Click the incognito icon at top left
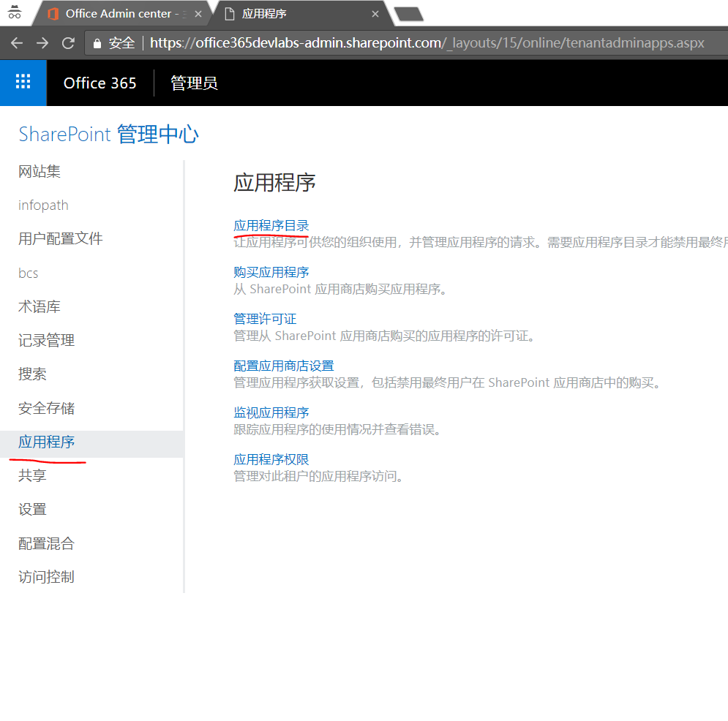 tap(14, 12)
